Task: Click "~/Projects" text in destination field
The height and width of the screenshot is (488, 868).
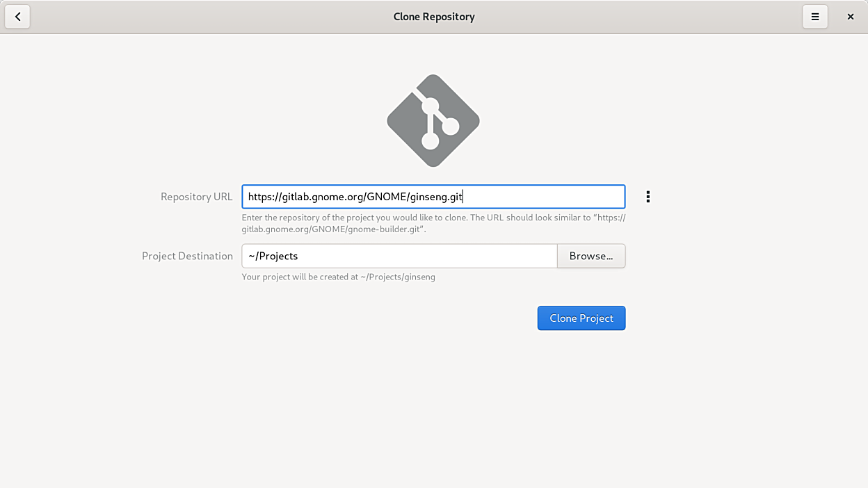Action: coord(273,256)
